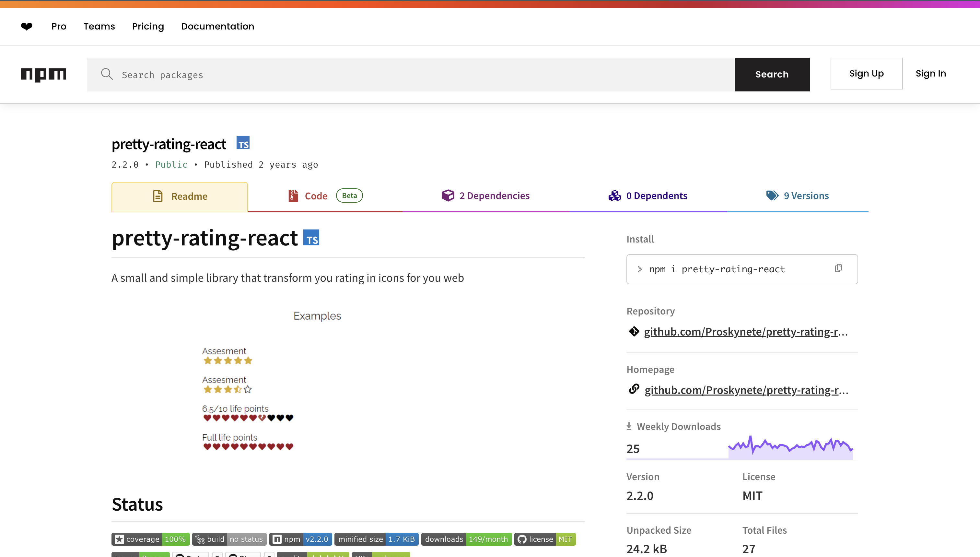
Task: Open the Pro menu link
Action: coord(59,26)
